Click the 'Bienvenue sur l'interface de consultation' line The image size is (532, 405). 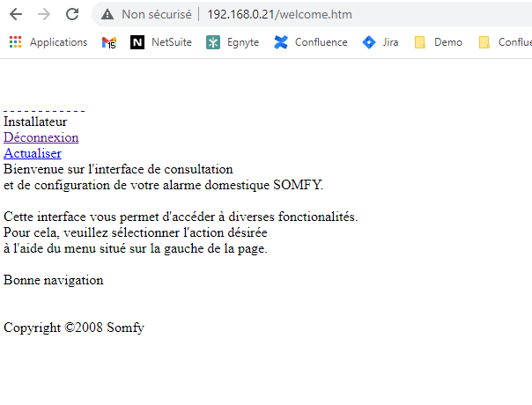point(118,169)
